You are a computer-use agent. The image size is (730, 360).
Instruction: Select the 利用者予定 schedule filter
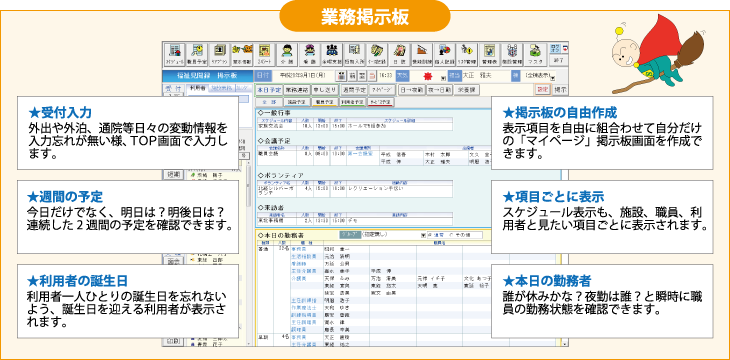pyautogui.click(x=353, y=102)
